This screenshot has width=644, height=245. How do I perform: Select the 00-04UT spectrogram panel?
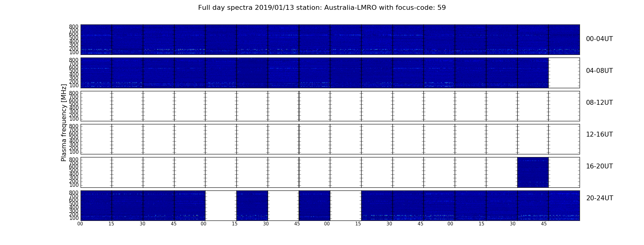coord(330,40)
